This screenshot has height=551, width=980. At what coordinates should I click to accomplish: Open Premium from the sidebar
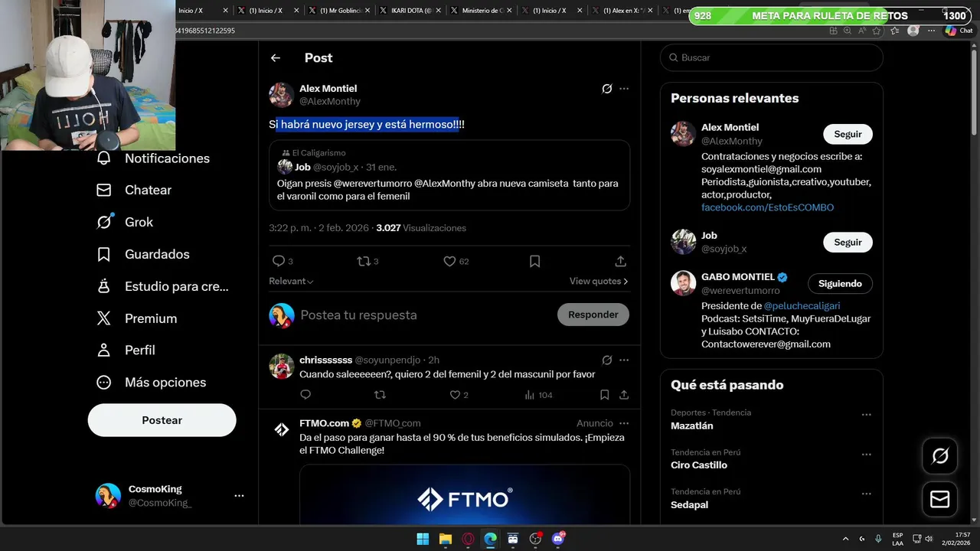(136, 318)
